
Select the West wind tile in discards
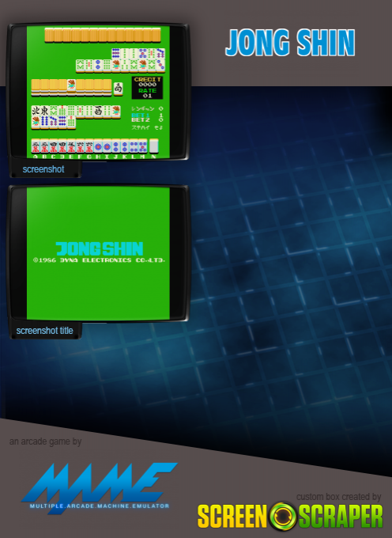pyautogui.click(x=98, y=112)
